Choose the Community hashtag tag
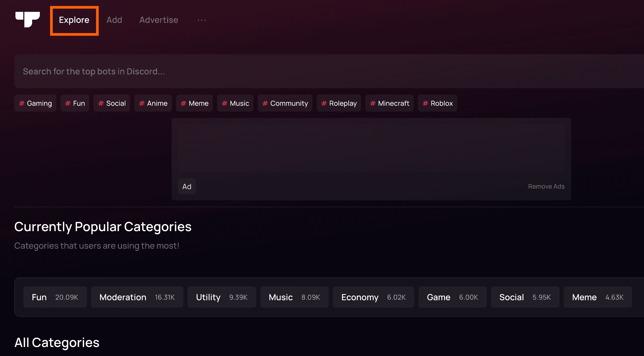Viewport: 644px width, 356px height. pyautogui.click(x=285, y=103)
